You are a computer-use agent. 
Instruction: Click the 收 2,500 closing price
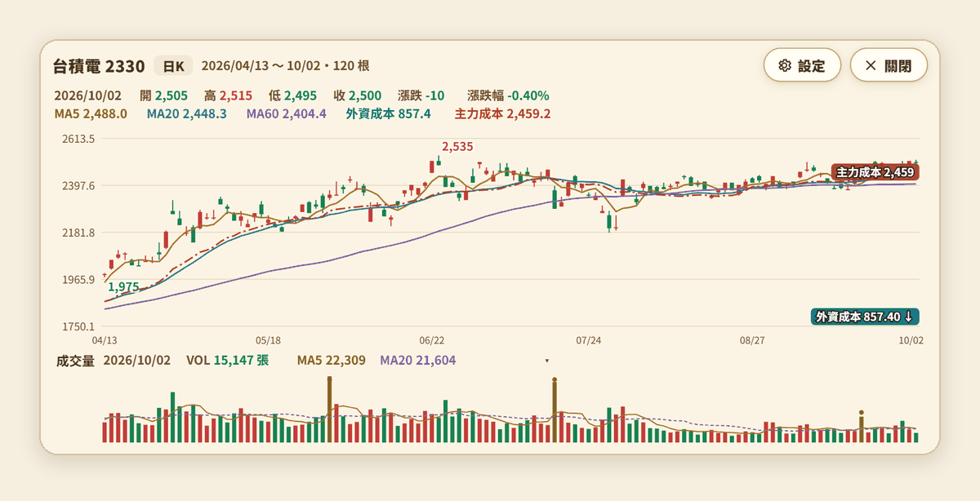(x=358, y=95)
